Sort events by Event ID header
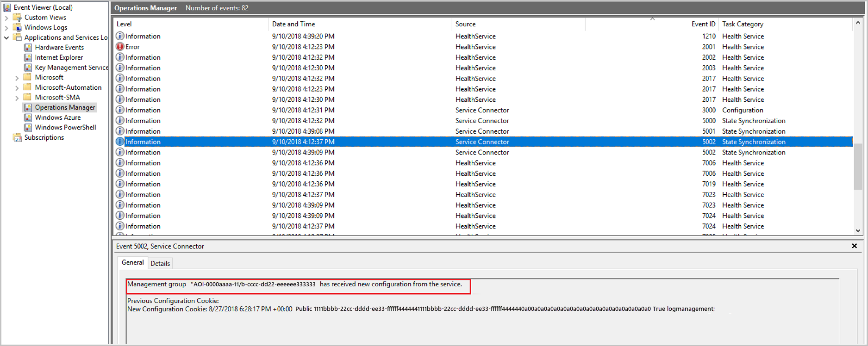 point(652,24)
